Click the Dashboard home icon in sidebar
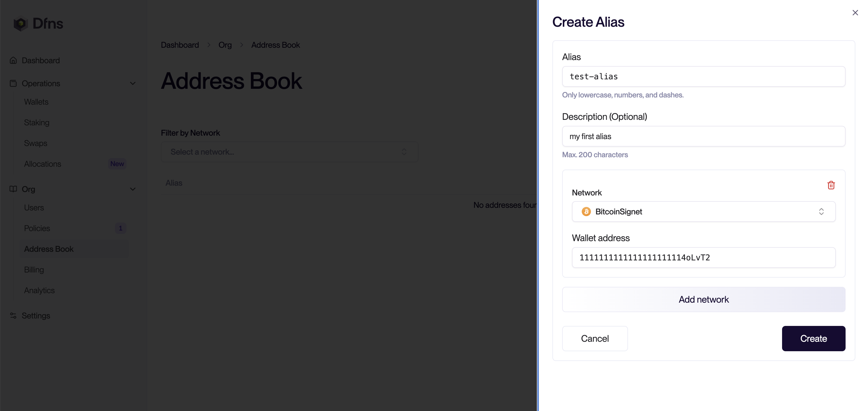Image resolution: width=868 pixels, height=411 pixels. pyautogui.click(x=13, y=60)
